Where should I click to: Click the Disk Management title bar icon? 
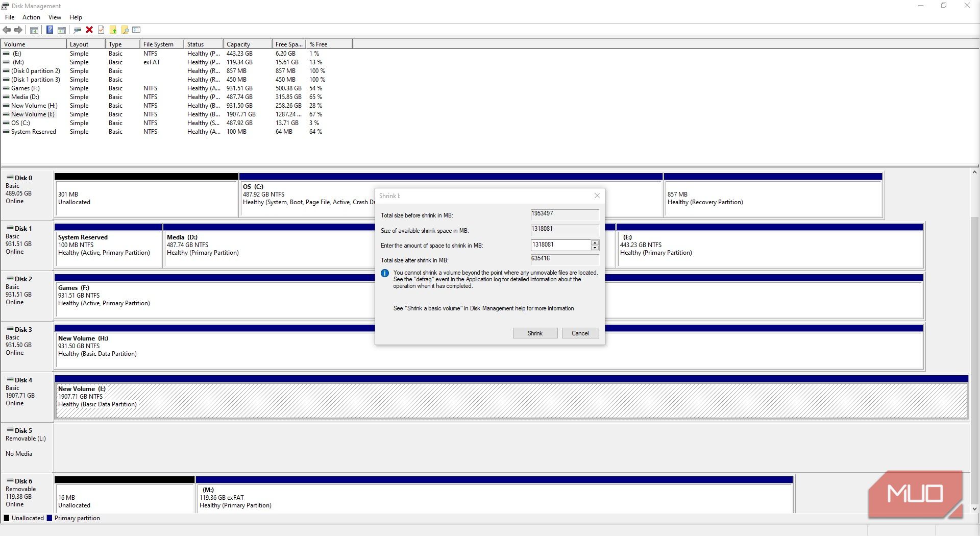click(5, 6)
